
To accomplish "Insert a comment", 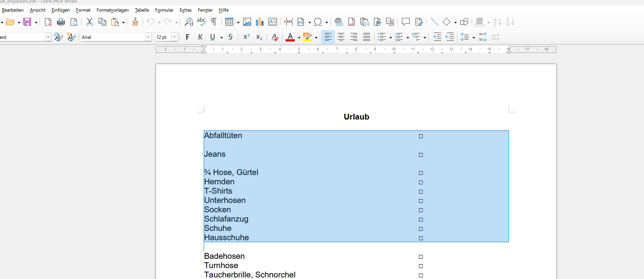I will point(406,22).
